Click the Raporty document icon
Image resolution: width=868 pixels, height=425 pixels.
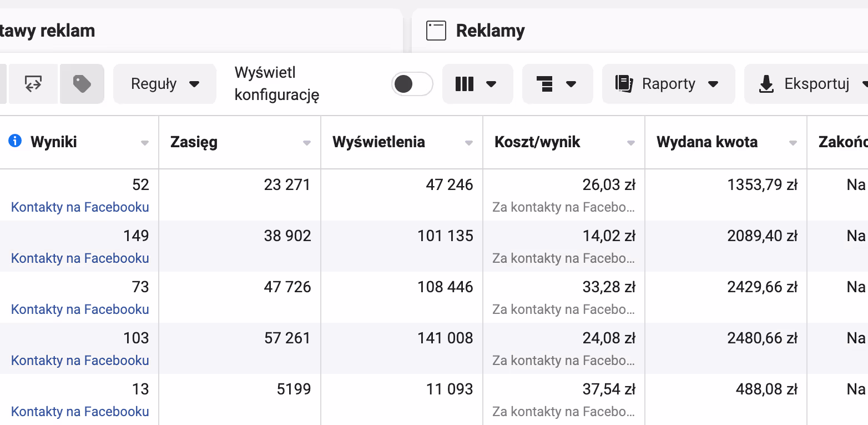tap(624, 84)
